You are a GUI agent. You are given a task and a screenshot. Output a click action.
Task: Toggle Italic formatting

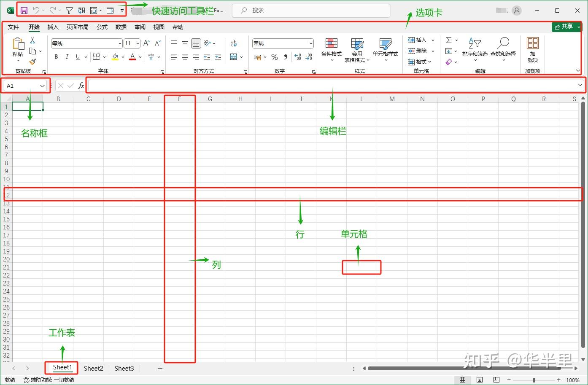(67, 57)
